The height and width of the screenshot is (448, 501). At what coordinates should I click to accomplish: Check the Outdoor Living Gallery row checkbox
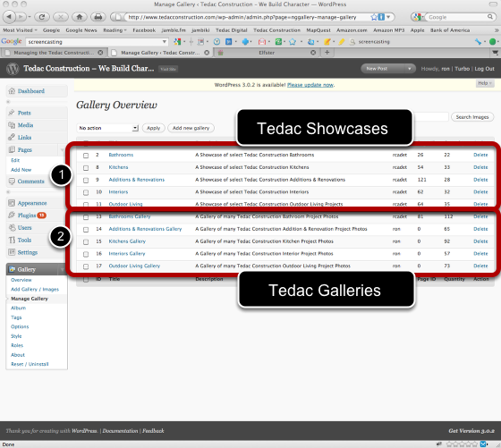coord(86,266)
